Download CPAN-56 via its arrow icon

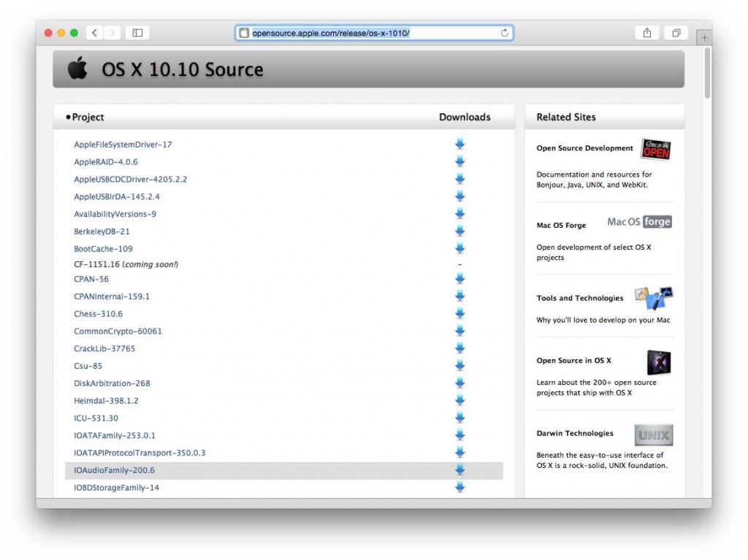tap(460, 279)
